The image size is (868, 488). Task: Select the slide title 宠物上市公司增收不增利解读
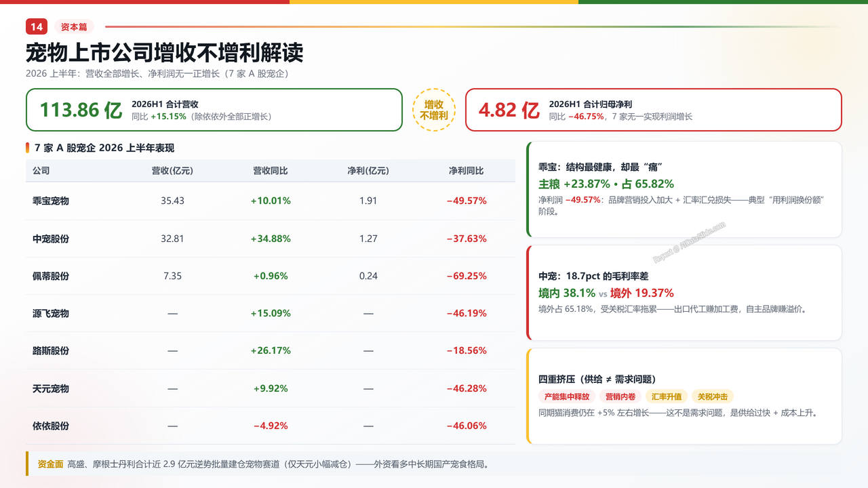(x=165, y=53)
